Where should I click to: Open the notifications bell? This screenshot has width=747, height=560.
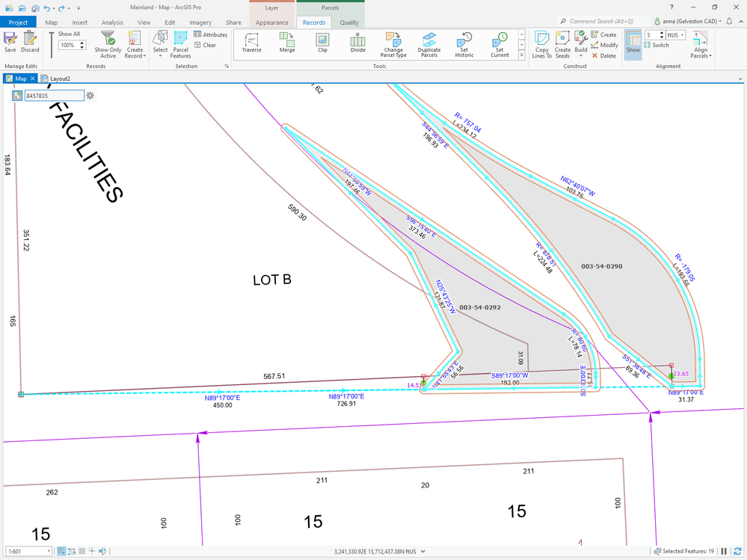point(729,22)
